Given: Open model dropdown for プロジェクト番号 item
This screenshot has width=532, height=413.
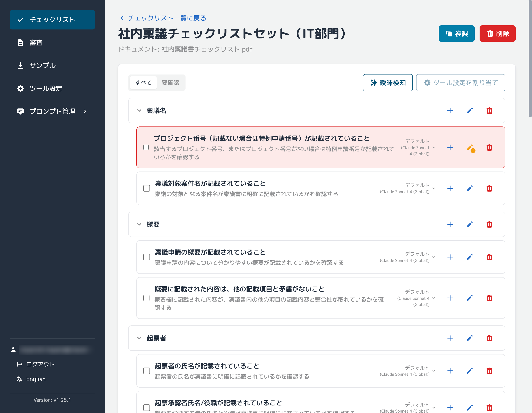Looking at the screenshot, I should pyautogui.click(x=418, y=147).
